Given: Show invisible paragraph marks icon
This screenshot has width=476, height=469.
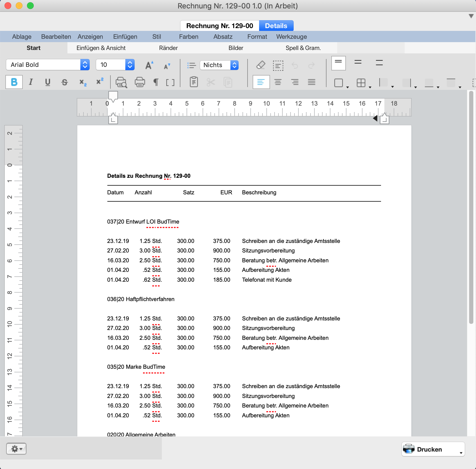Looking at the screenshot, I should pos(156,82).
